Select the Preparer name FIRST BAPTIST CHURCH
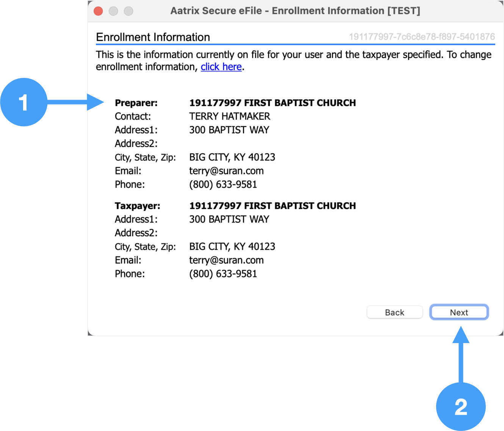Image resolution: width=504 pixels, height=431 pixels. coord(272,103)
